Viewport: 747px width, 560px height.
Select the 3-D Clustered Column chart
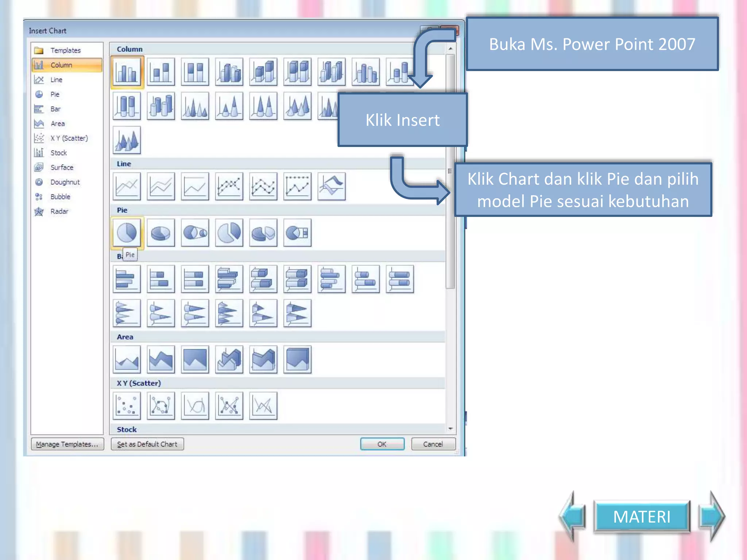point(229,72)
